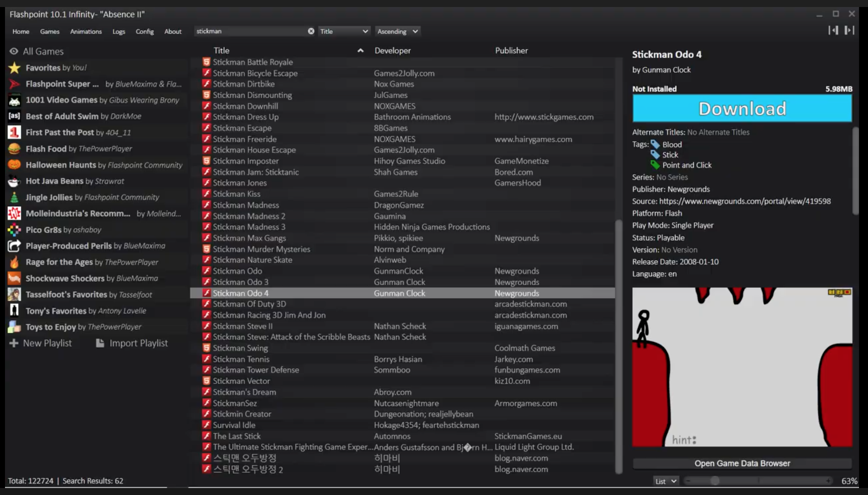Click the Pico Gr8s playlist icon
Viewport: 868px width, 495px height.
15,229
